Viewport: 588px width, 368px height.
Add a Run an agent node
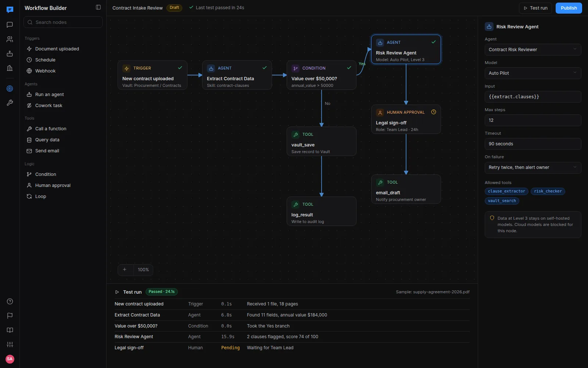(63, 95)
